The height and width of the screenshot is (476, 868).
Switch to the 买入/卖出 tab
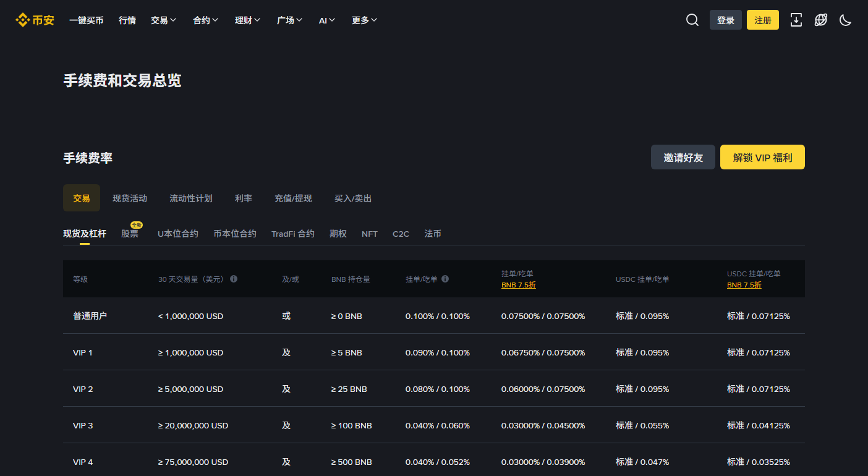[x=353, y=198]
